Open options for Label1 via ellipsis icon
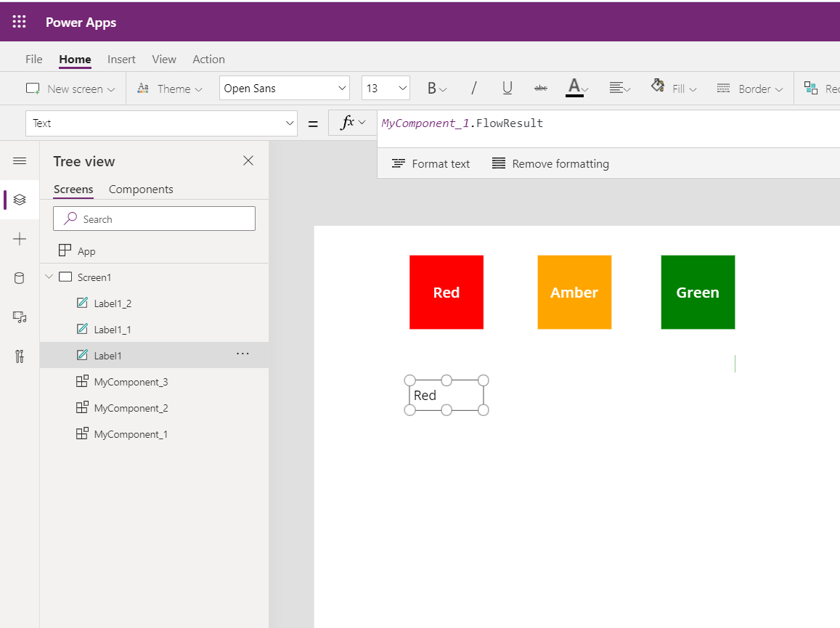 (242, 354)
